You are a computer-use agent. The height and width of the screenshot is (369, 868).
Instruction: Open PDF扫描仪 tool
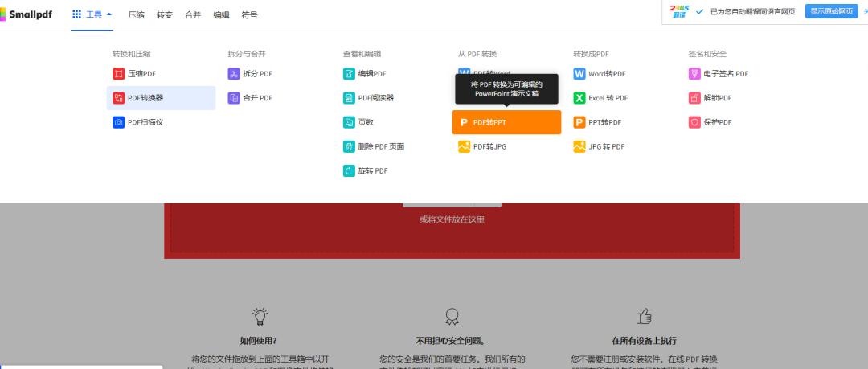[x=145, y=122]
